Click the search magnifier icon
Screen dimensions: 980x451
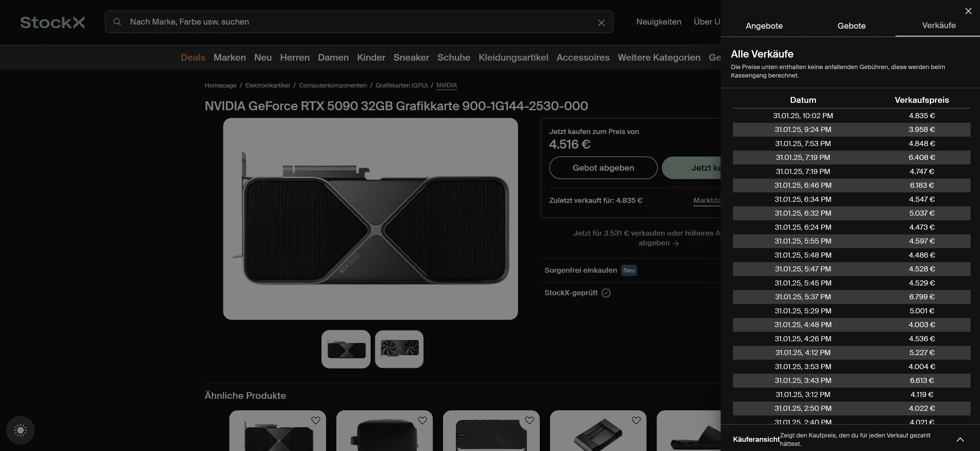(x=117, y=22)
